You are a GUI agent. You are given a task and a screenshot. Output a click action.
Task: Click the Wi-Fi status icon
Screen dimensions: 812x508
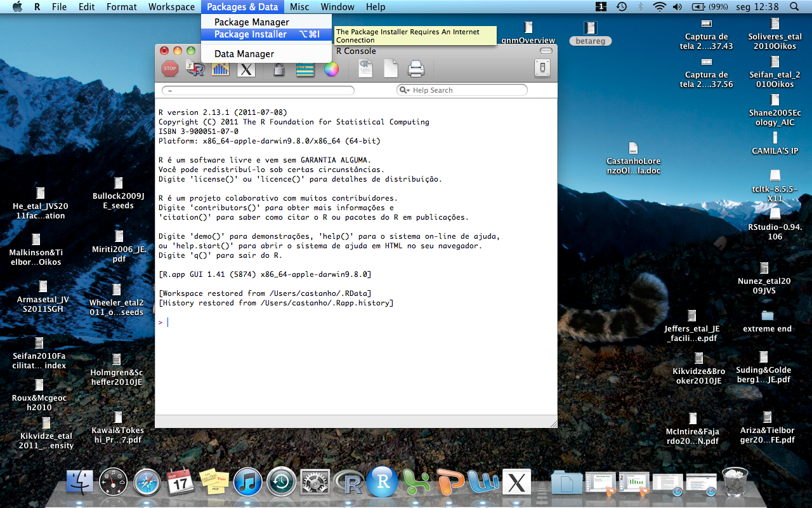[660, 7]
